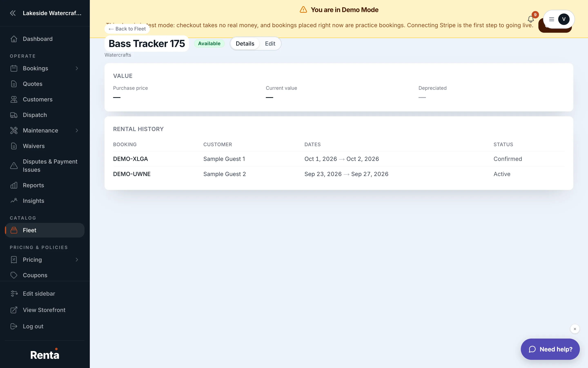Image resolution: width=588 pixels, height=368 pixels.
Task: Expand the Pricing submenu chevron
Action: [77, 260]
